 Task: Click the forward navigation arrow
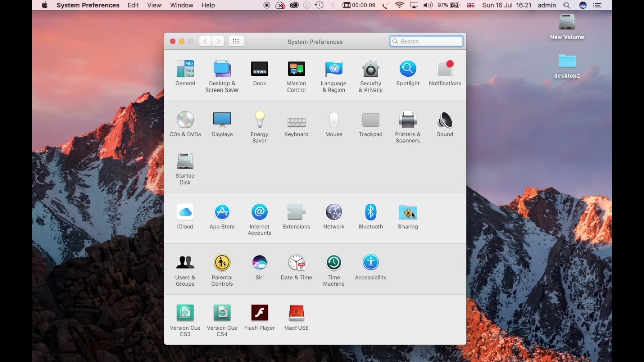(x=218, y=41)
